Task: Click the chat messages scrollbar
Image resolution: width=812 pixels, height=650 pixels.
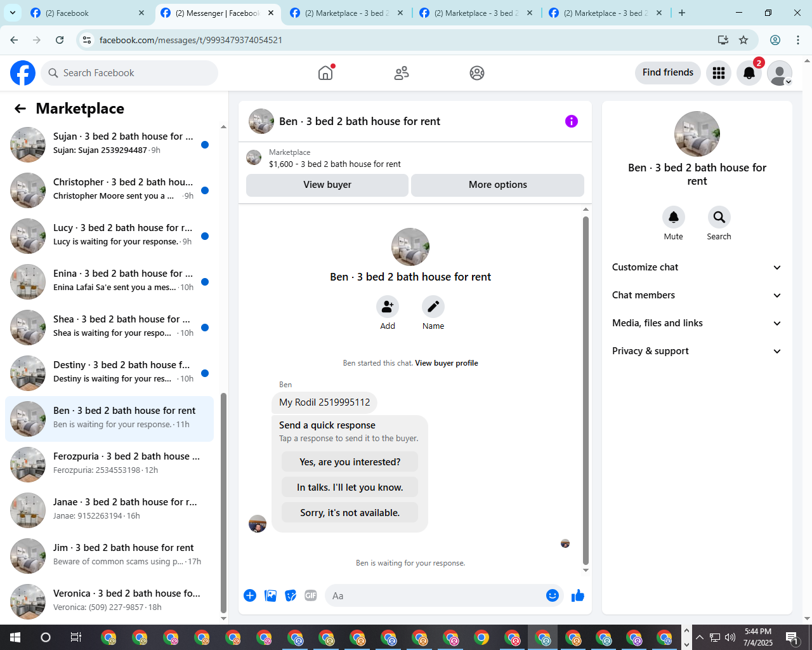Action: click(586, 390)
